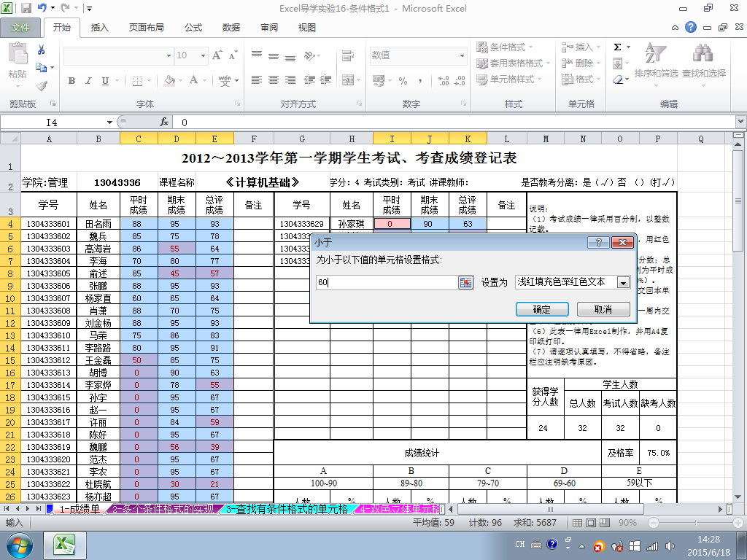This screenshot has height=560, width=747.
Task: Click Cancel (取消) button in dialog
Action: pos(603,309)
